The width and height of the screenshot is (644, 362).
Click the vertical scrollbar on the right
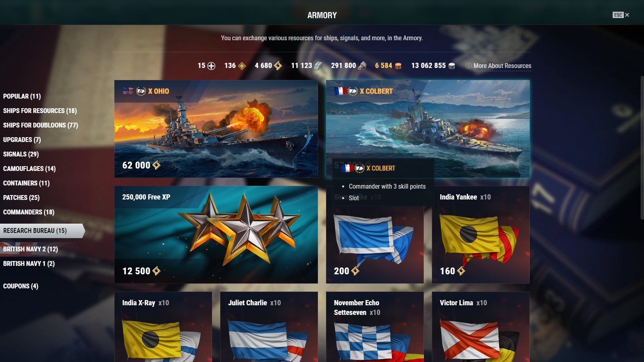642,148
